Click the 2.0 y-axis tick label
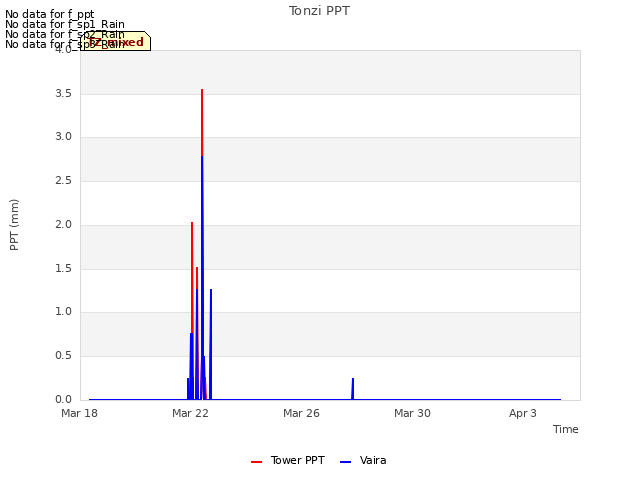The width and height of the screenshot is (640, 480). 63,224
